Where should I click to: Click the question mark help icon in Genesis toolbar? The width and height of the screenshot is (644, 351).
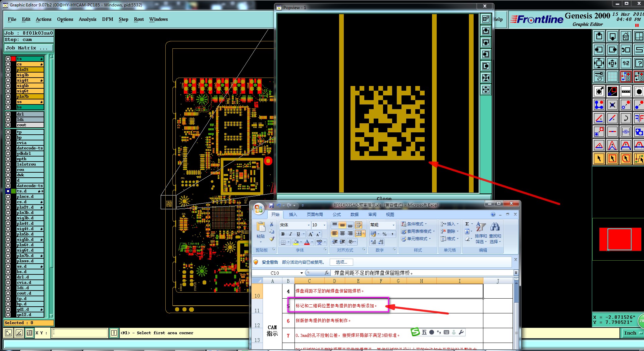639,63
